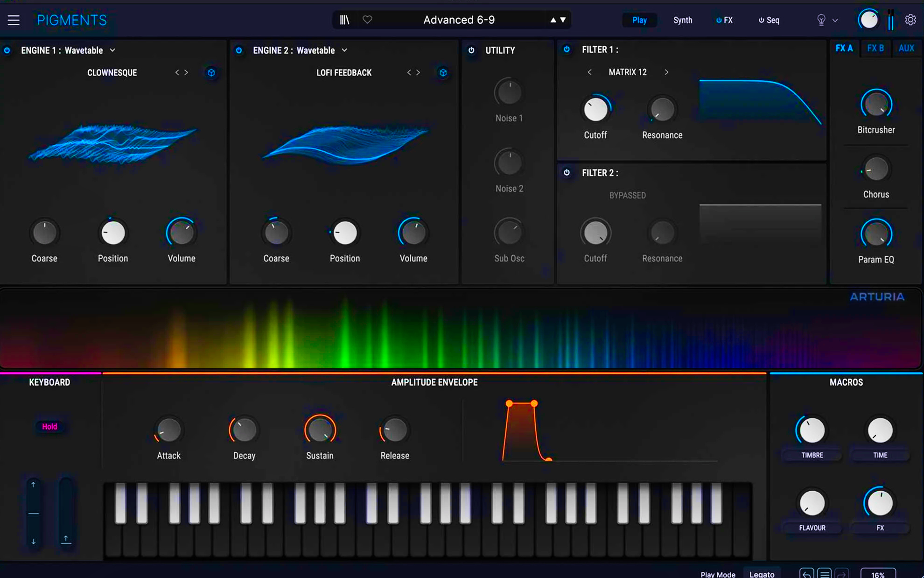
Task: Click the Bitcrusher amount knob
Action: (x=876, y=104)
